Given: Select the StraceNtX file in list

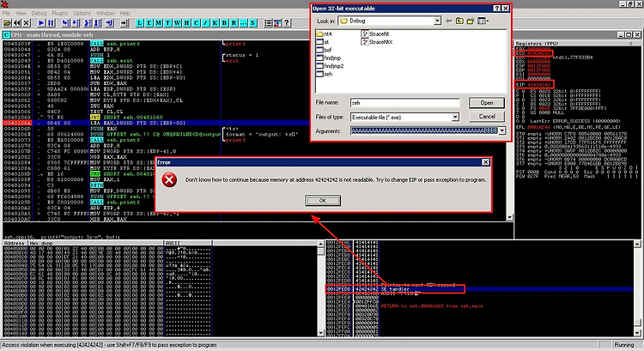Looking at the screenshot, I should click(377, 42).
